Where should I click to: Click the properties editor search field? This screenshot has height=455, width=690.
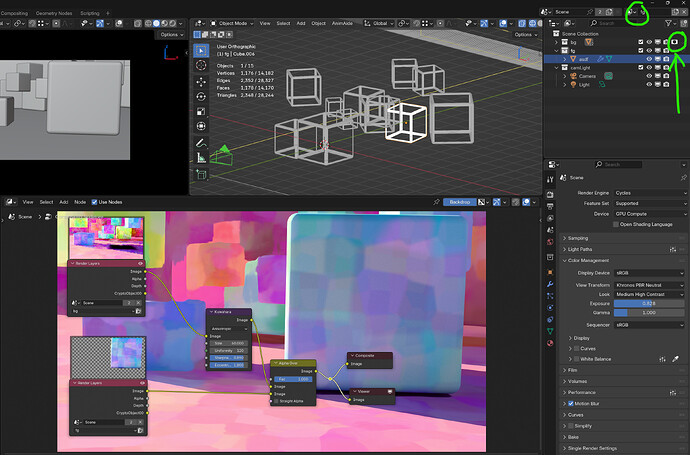tap(618, 165)
